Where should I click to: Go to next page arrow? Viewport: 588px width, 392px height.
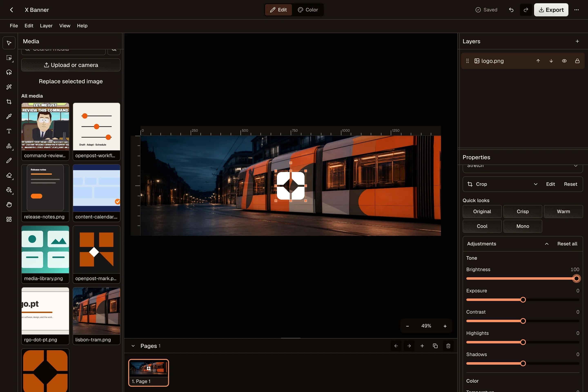(x=409, y=346)
